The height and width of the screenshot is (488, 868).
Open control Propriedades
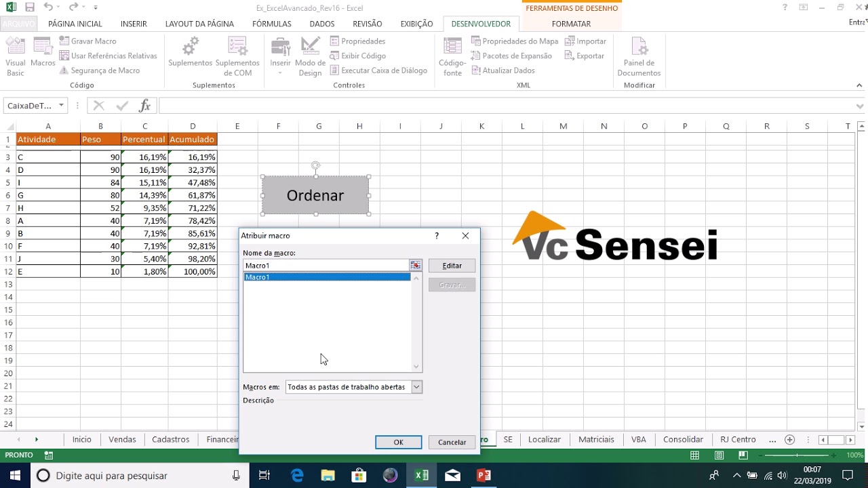coord(357,41)
